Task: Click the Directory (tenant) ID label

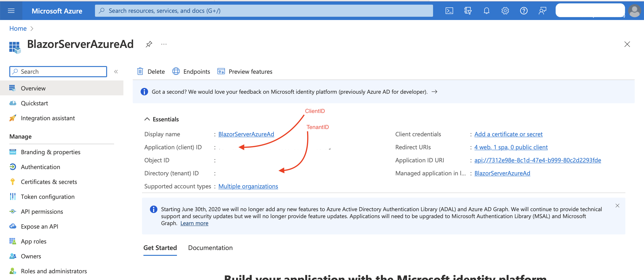Action: [171, 173]
